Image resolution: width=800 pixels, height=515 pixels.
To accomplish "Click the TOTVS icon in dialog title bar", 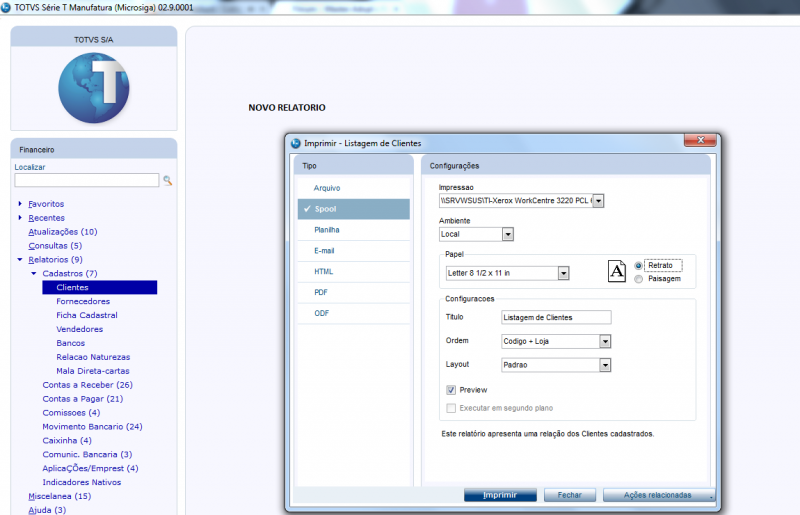I will click(296, 143).
